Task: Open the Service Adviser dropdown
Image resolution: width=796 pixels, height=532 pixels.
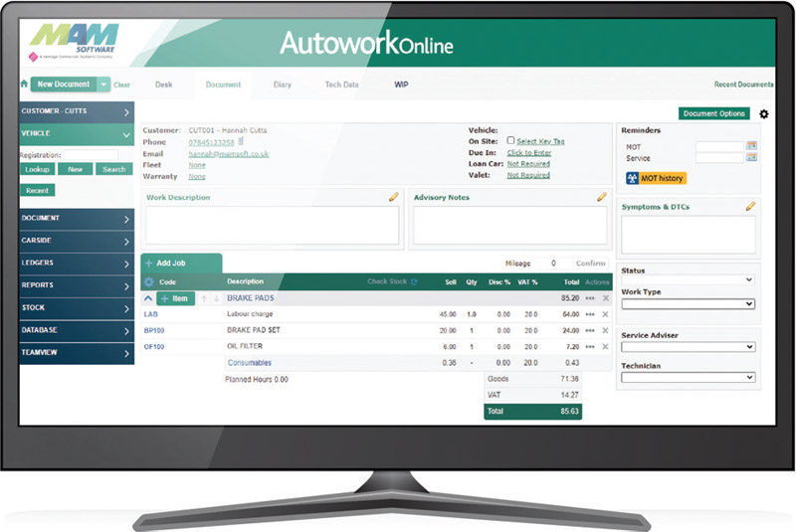Action: pos(688,347)
